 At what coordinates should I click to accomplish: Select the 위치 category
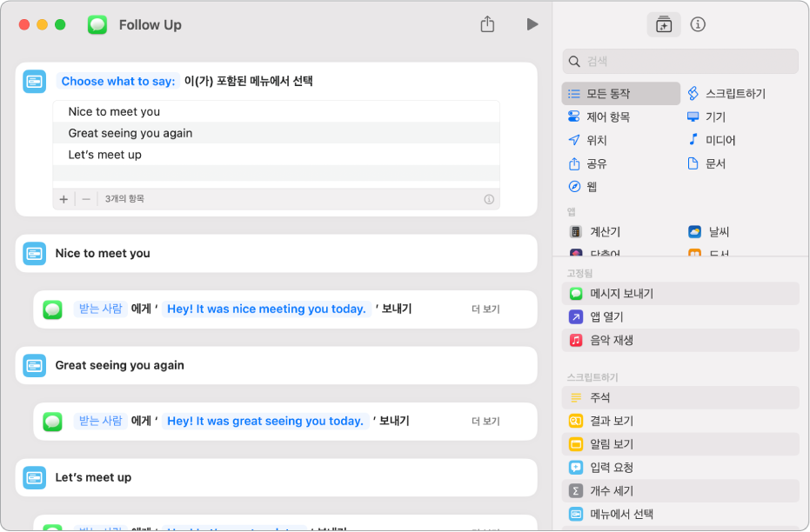(x=587, y=140)
